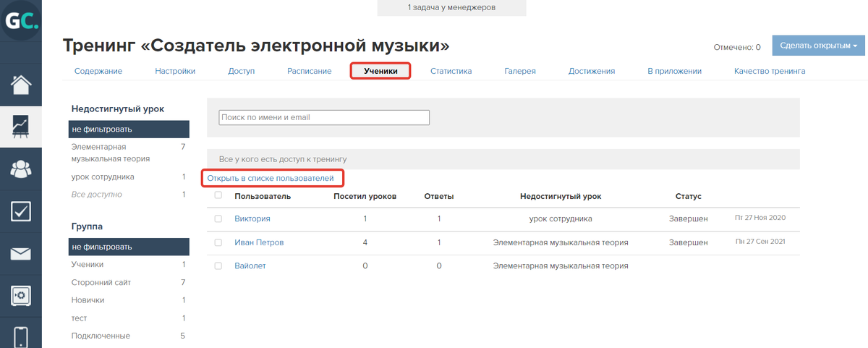This screenshot has height=348, width=868.
Task: Filter by group Сторонний сайт
Action: [x=101, y=282]
